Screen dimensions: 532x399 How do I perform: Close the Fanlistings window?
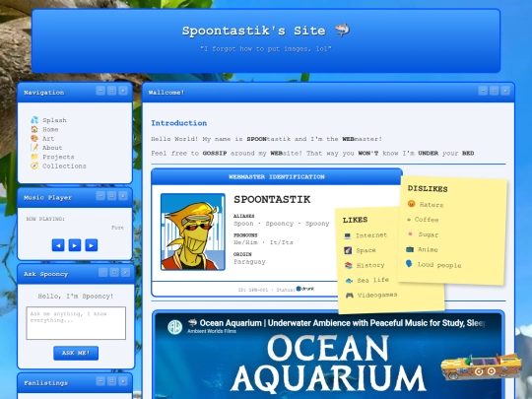[x=123, y=381]
